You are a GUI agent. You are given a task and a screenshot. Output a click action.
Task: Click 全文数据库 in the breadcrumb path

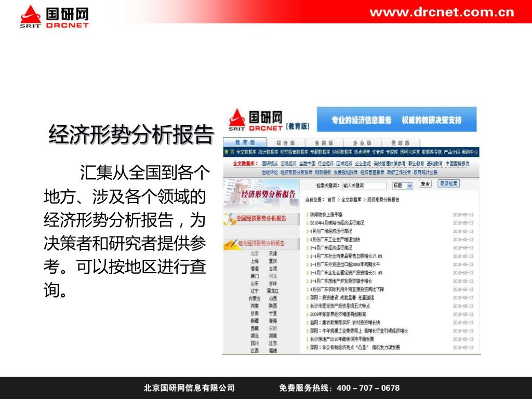(351, 200)
